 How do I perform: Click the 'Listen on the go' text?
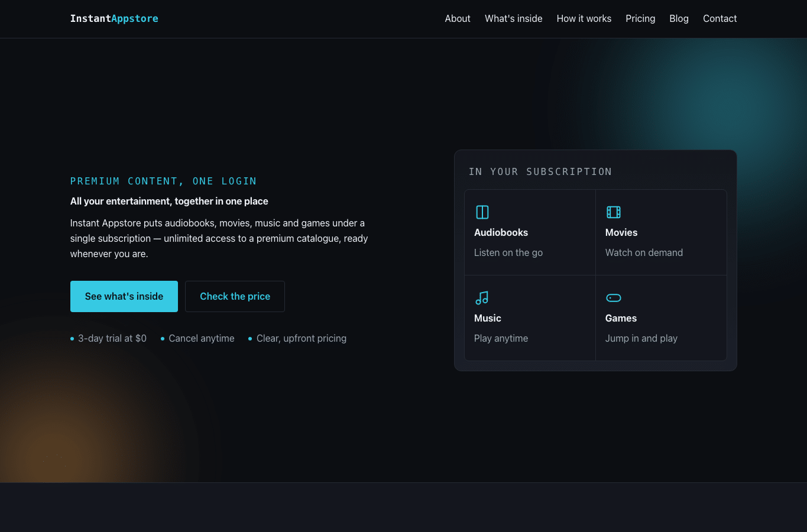point(508,252)
